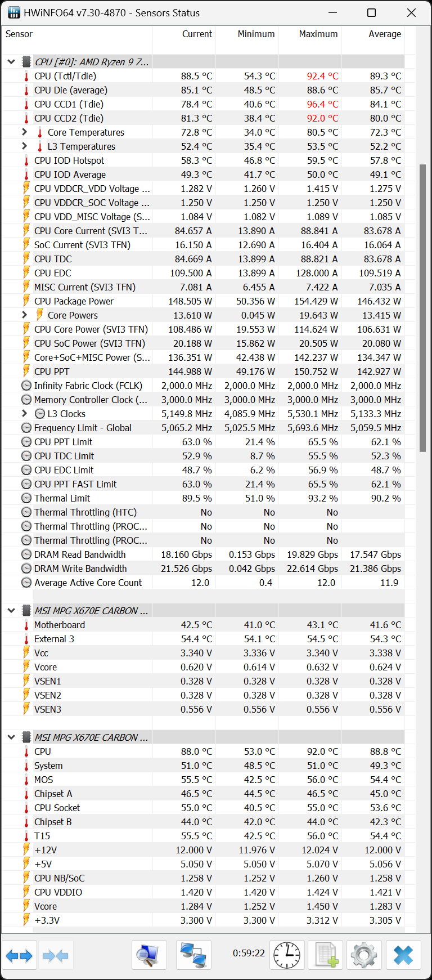The height and width of the screenshot is (980, 432).
Task: Click the expand columns double-arrow icon
Action: [19, 955]
